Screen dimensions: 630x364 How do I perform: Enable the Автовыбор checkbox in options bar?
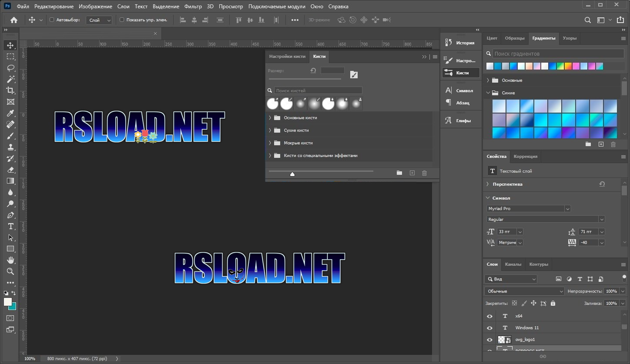(x=51, y=20)
